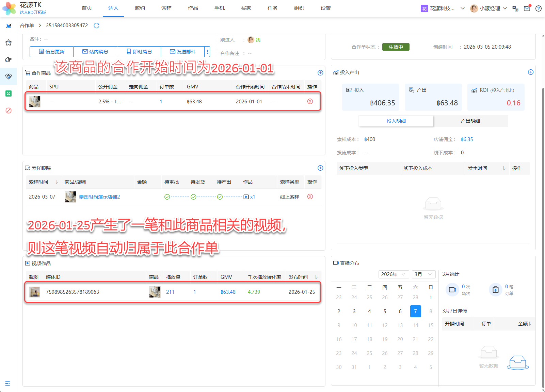Delete the cooperation product row
Viewport: 545px width, 392px height.
click(310, 101)
